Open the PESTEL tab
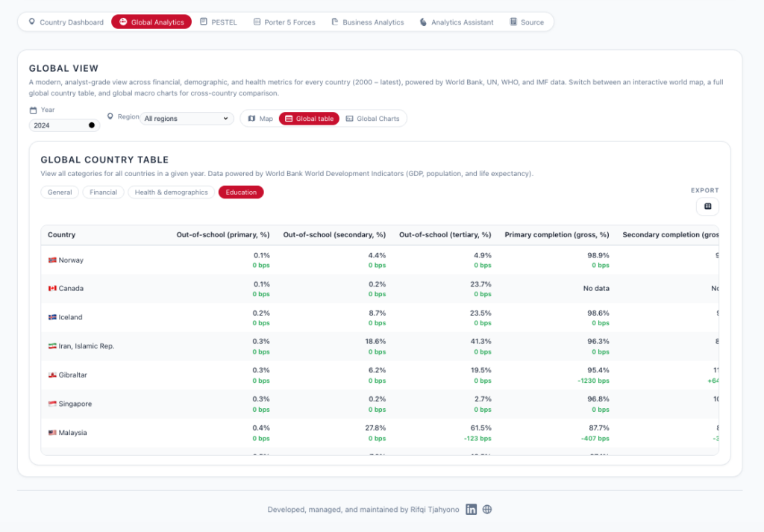This screenshot has height=532, width=764. point(219,22)
